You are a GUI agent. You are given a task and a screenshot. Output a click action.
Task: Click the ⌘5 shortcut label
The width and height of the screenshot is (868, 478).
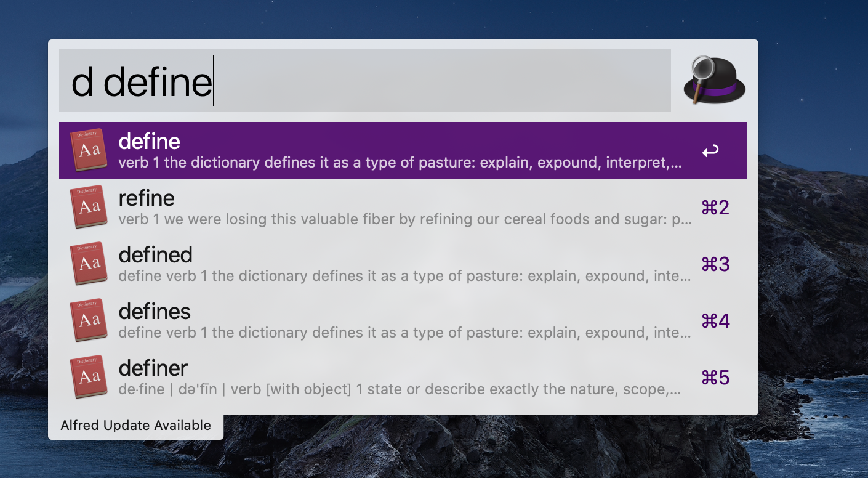pos(715,378)
